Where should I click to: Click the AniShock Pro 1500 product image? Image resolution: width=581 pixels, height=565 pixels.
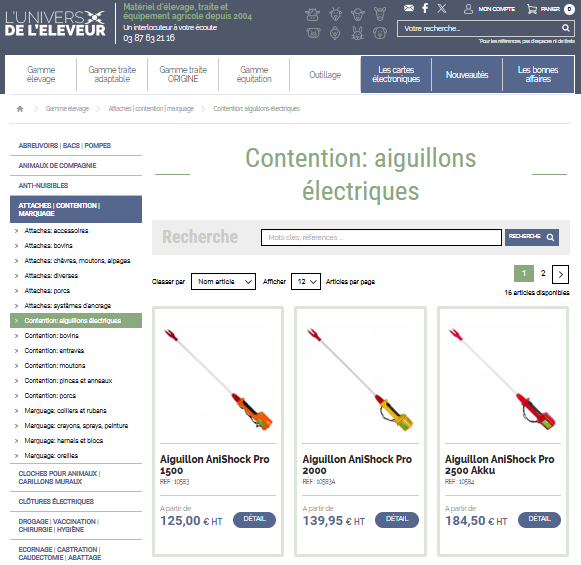(x=218, y=378)
